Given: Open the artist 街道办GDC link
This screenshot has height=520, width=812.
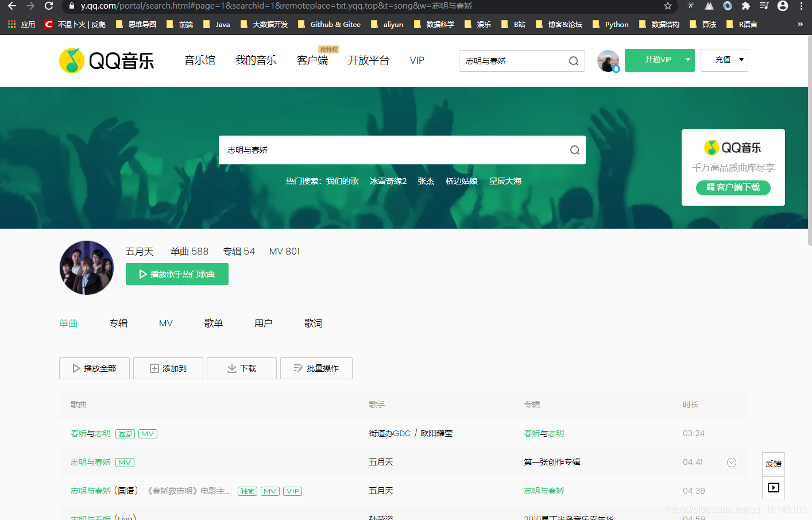Looking at the screenshot, I should pyautogui.click(x=390, y=433).
